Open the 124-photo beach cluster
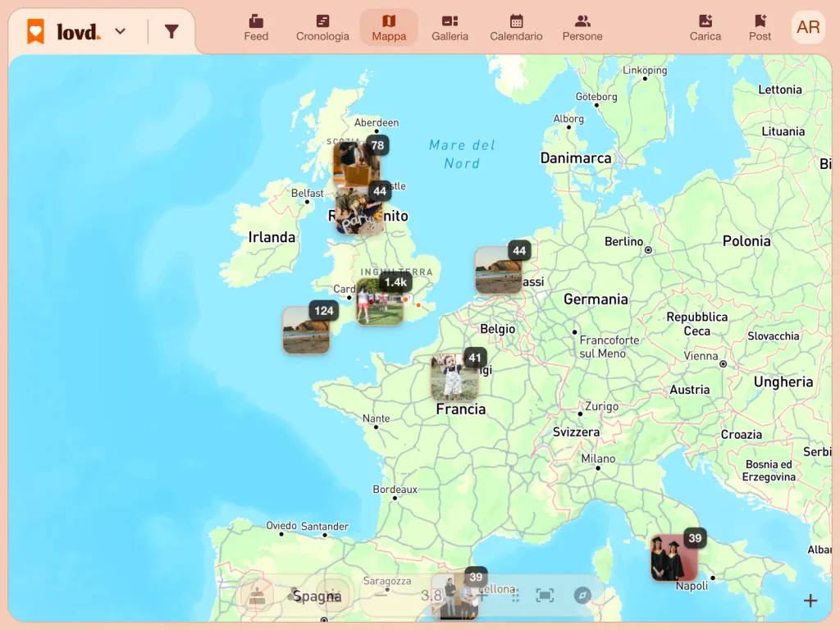The height and width of the screenshot is (630, 840). click(x=307, y=330)
